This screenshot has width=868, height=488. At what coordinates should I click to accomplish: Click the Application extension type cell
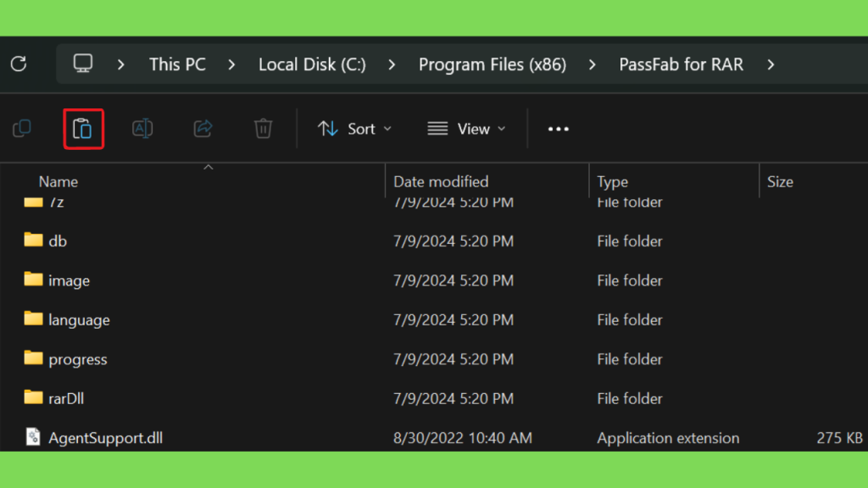668,438
